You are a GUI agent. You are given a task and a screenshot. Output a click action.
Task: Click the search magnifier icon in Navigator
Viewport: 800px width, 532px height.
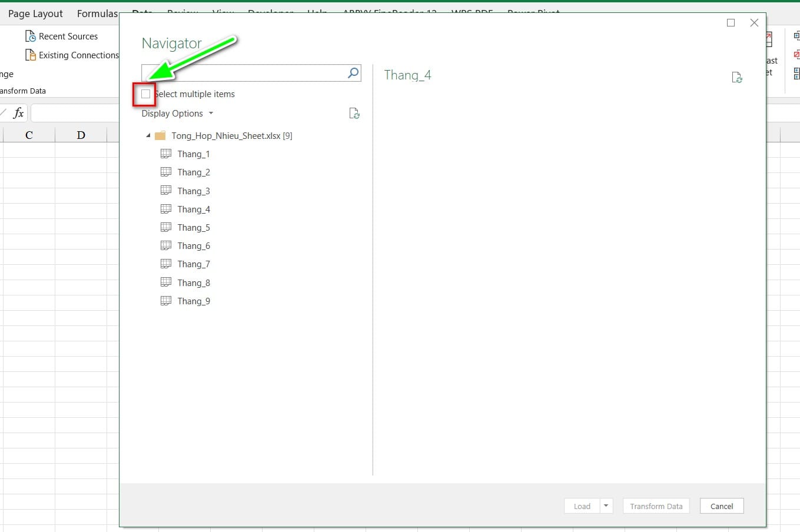tap(353, 73)
